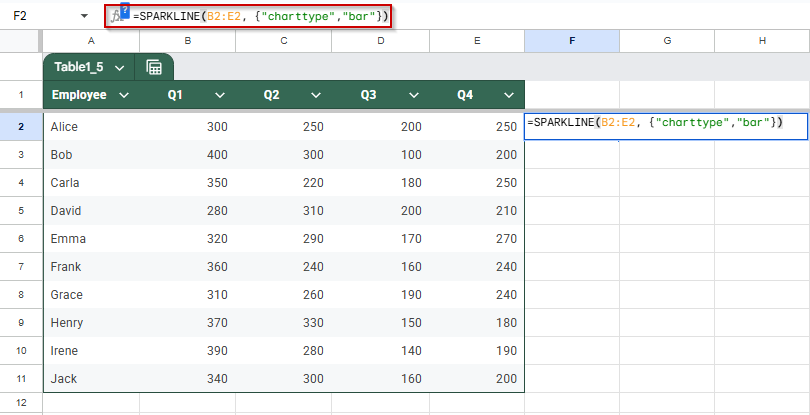
Task: Select column D header
Action: [x=381, y=41]
